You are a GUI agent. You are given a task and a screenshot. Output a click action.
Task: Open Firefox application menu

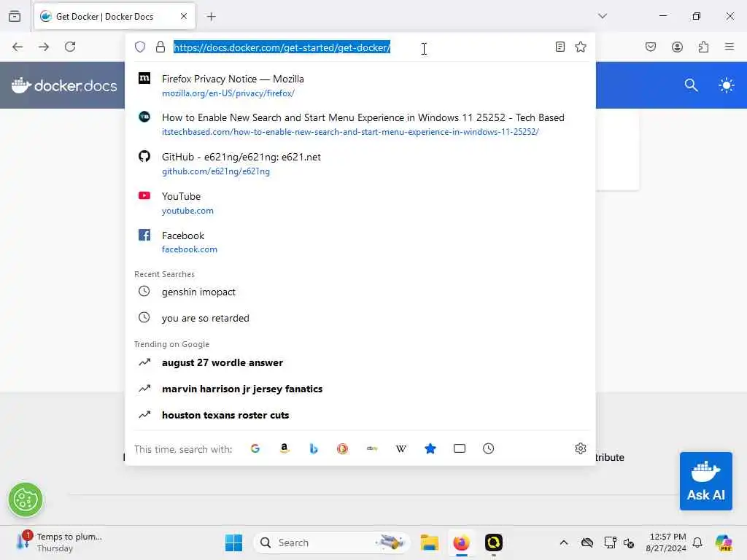click(729, 47)
